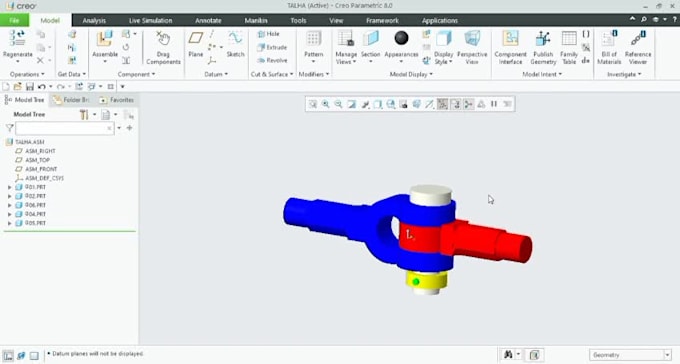Click the Hole feature button
The image size is (680, 364).
[268, 34]
